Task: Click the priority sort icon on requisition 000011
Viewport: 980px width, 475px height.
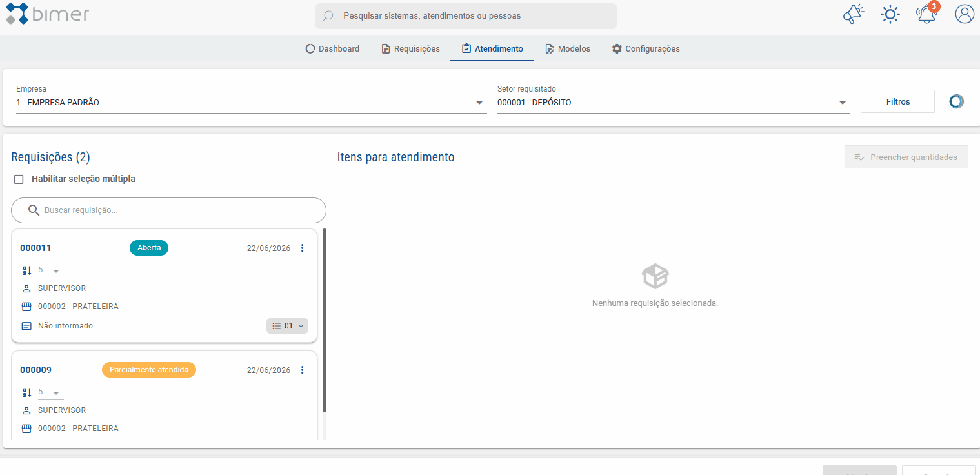Action: 26,270
